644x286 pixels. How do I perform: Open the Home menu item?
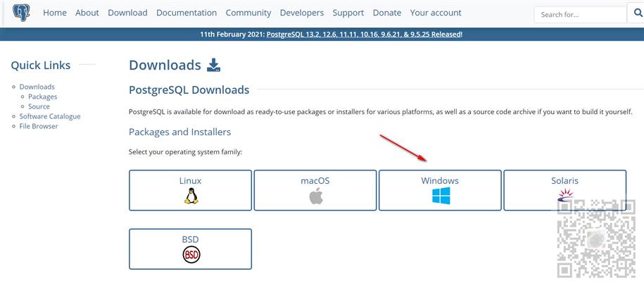55,13
